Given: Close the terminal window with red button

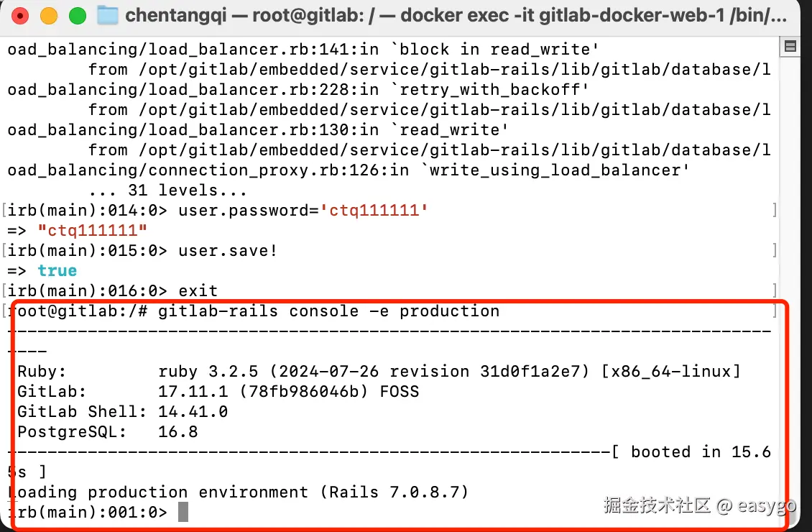Looking at the screenshot, I should point(21,16).
